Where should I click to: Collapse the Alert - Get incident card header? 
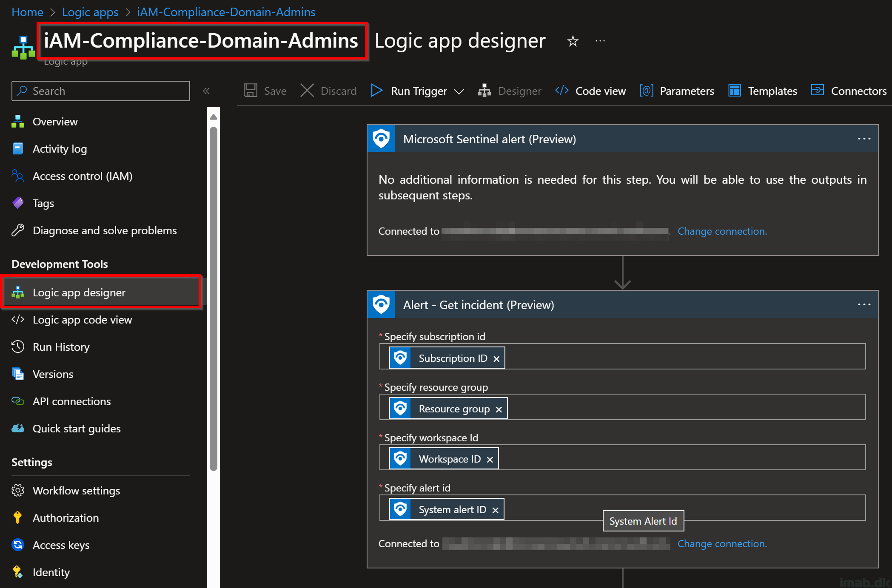coord(623,304)
